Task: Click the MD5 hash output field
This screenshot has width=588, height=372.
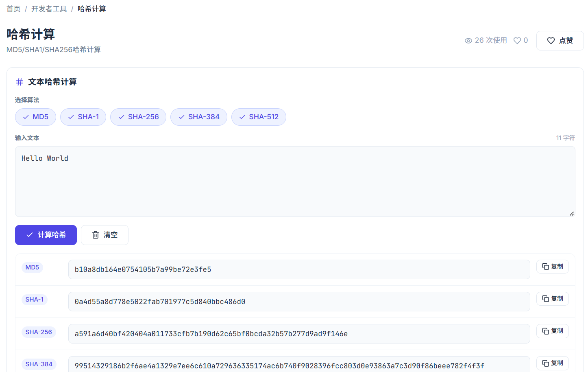Action: pyautogui.click(x=299, y=269)
